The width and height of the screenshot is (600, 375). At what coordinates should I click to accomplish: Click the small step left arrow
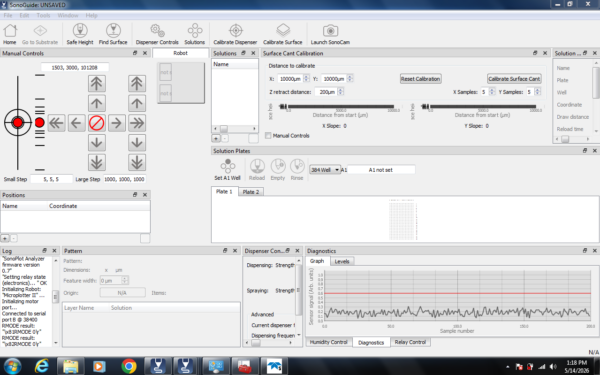click(77, 123)
